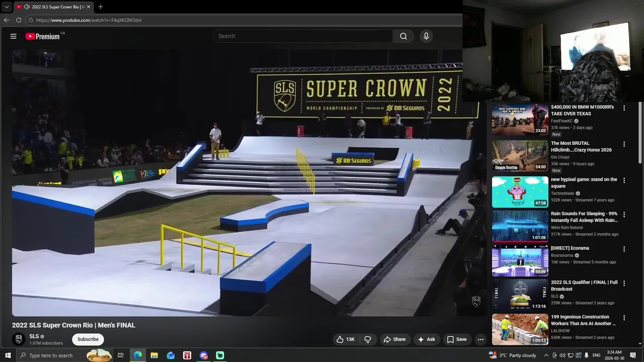
Task: Open Technoblade channel name
Action: click(563, 193)
